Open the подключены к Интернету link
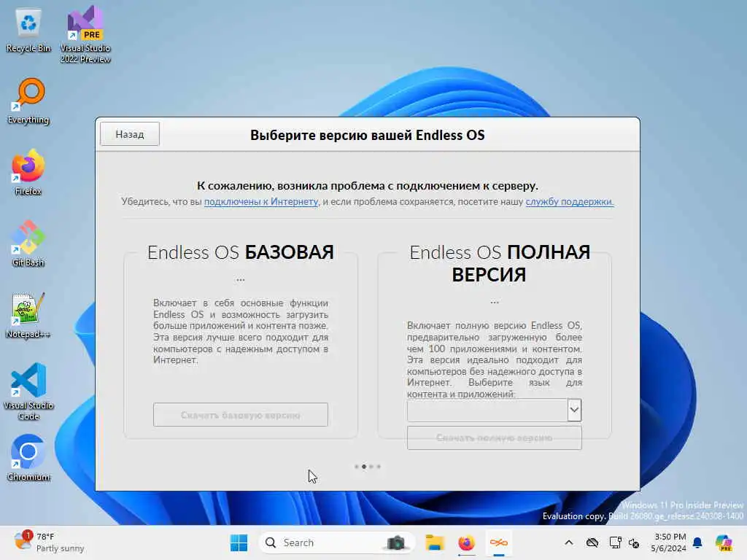The image size is (747, 560). [261, 201]
